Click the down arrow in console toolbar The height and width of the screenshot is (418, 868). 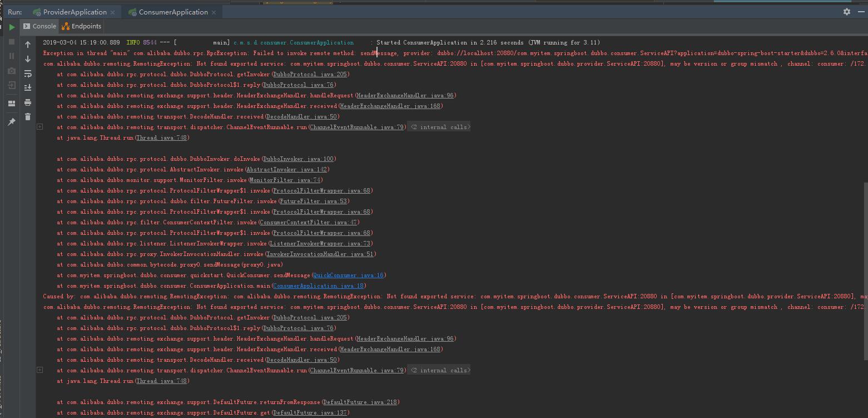tap(28, 59)
